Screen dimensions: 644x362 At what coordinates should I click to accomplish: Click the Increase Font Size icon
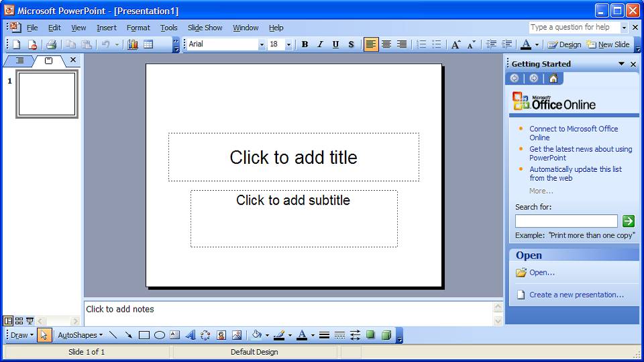pyautogui.click(x=455, y=44)
